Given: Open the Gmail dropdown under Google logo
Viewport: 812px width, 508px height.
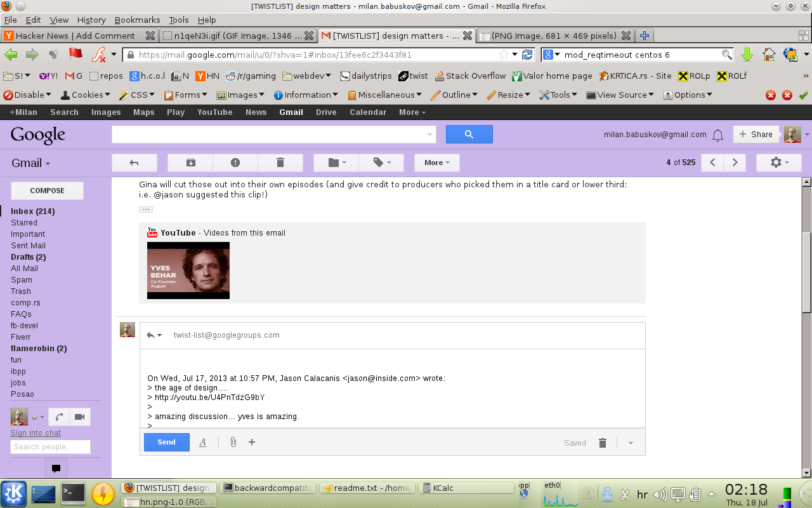Looking at the screenshot, I should 31,163.
